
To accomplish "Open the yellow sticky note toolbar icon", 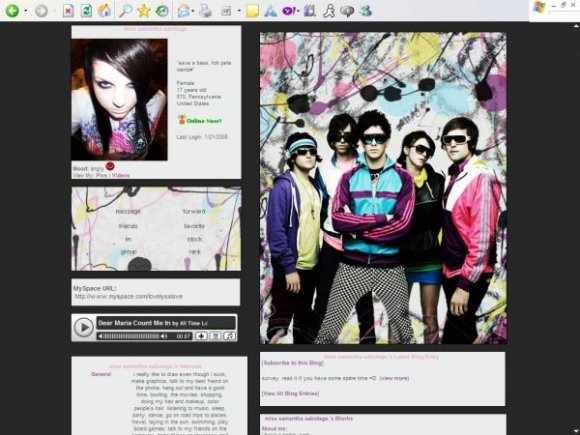I will pos(252,11).
